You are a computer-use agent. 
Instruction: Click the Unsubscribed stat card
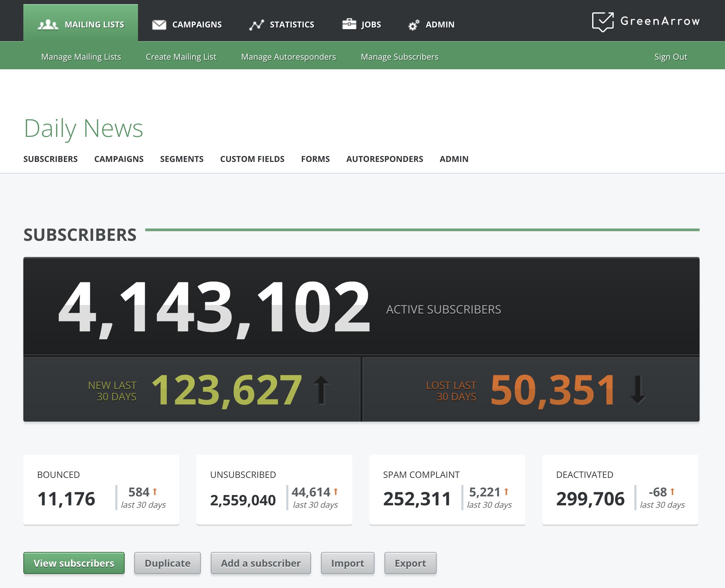tap(274, 490)
